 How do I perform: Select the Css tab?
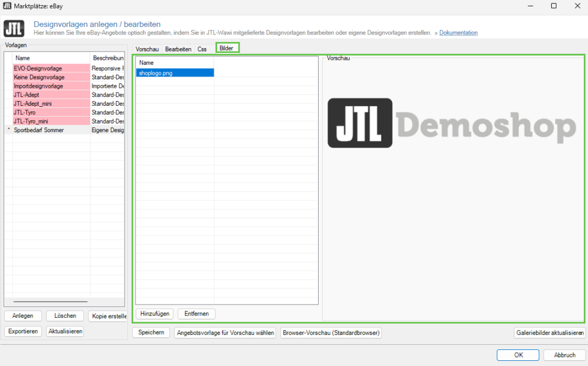pyautogui.click(x=202, y=49)
